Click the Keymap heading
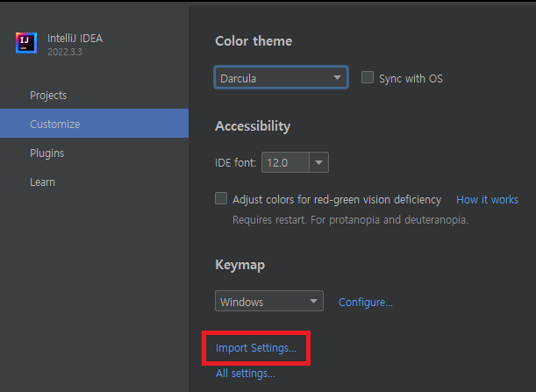The height and width of the screenshot is (392, 536). pyautogui.click(x=240, y=265)
